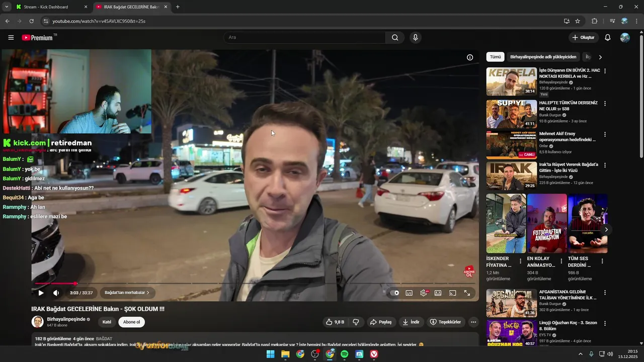644x362 pixels.
Task: Open the video info card icon
Action: pyautogui.click(x=470, y=57)
